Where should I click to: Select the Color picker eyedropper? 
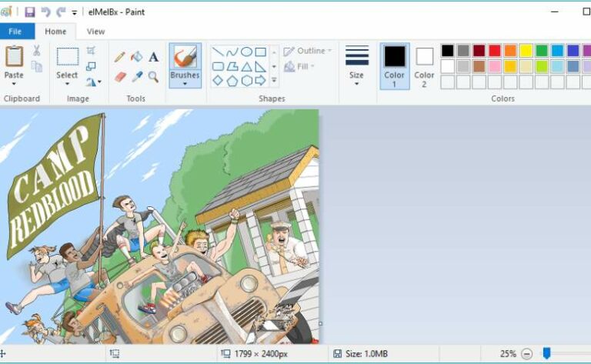(137, 77)
